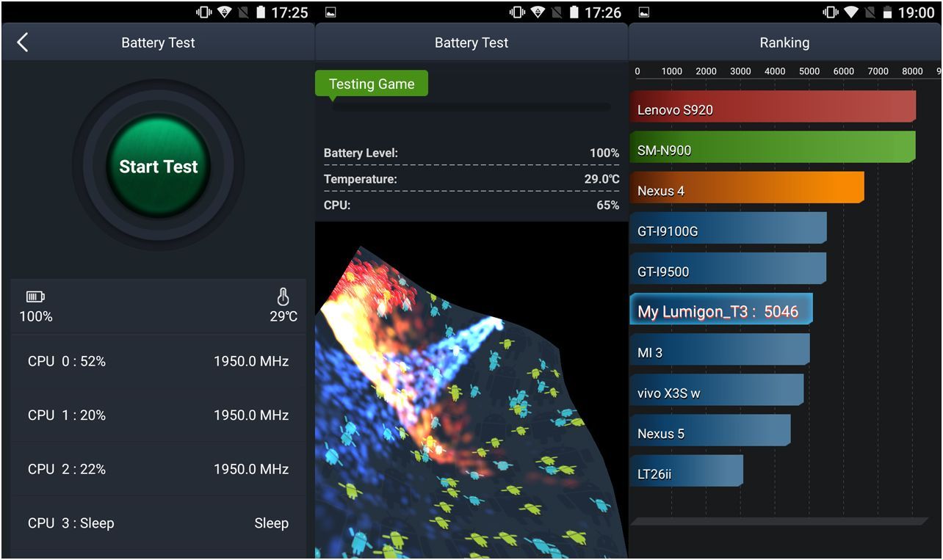Select the highlighted My Lumigon_T3 score bar
943x560 pixels.
click(721, 310)
